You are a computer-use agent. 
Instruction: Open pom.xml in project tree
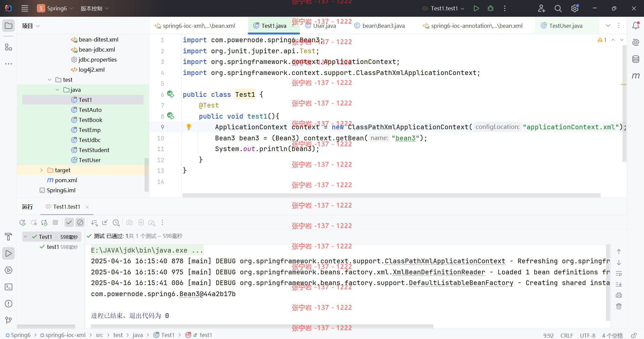pyautogui.click(x=62, y=180)
